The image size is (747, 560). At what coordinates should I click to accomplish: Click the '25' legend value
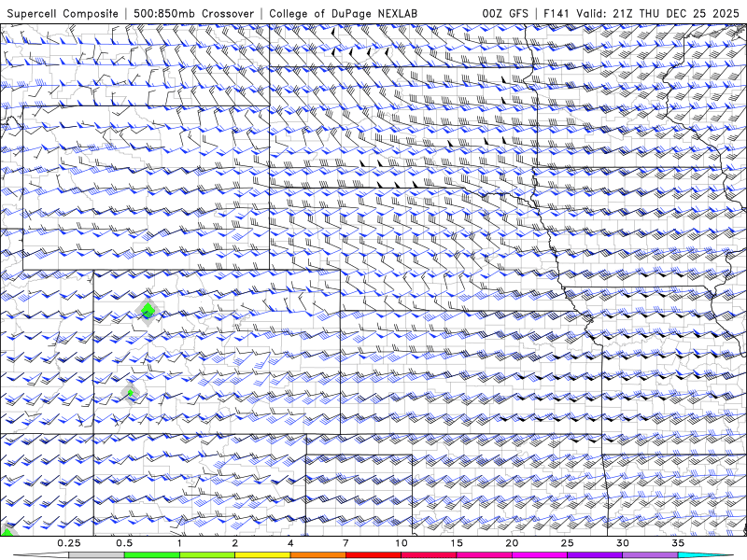click(x=567, y=543)
